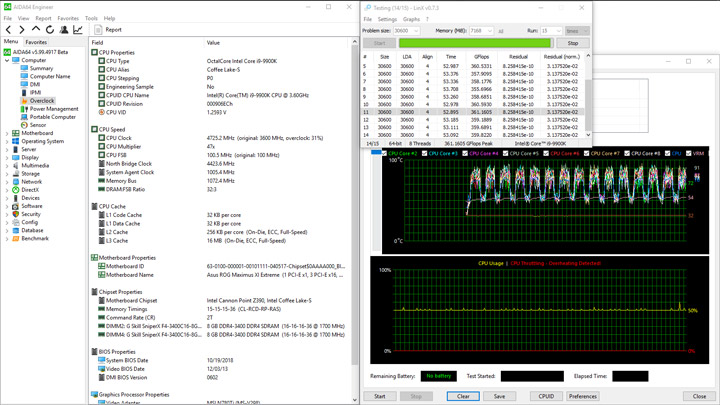720x405 pixels.
Task: Switch to the Favorites tab
Action: tap(36, 42)
